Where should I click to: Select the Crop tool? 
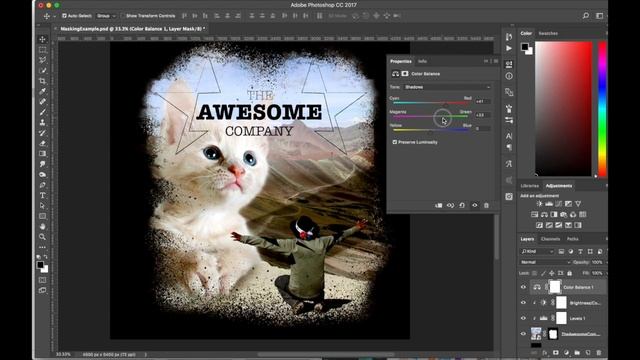(x=42, y=81)
